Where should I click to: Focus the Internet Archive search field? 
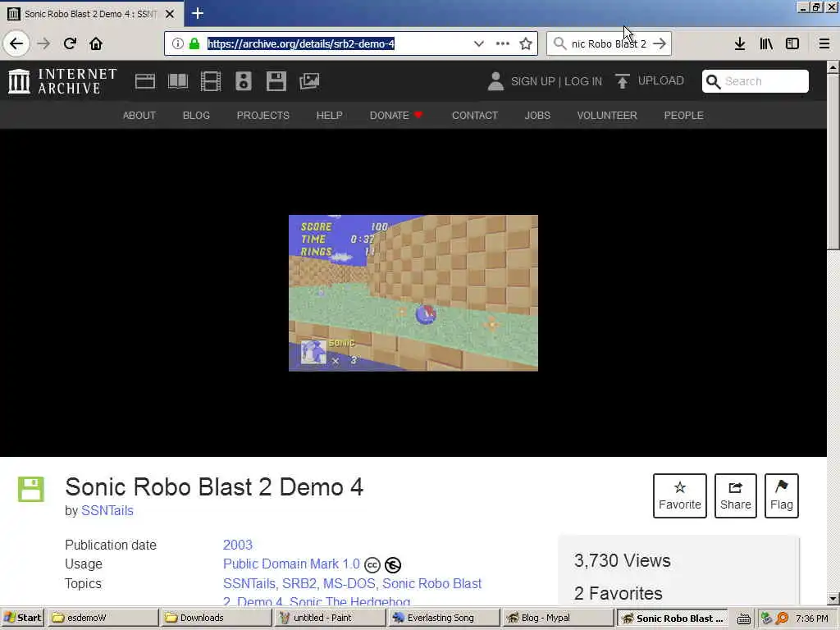pos(756,81)
